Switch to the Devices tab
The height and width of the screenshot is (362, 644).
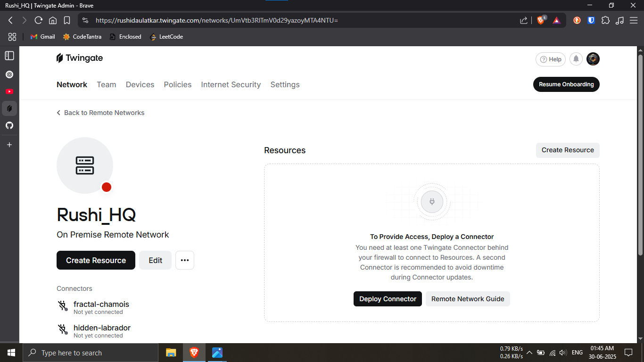tap(140, 85)
